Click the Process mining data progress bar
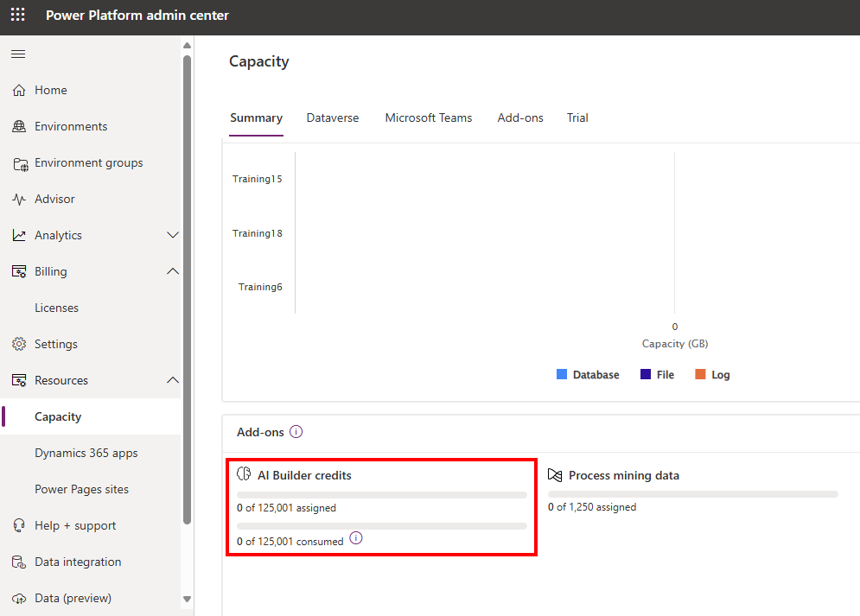The height and width of the screenshot is (616, 860). [692, 494]
